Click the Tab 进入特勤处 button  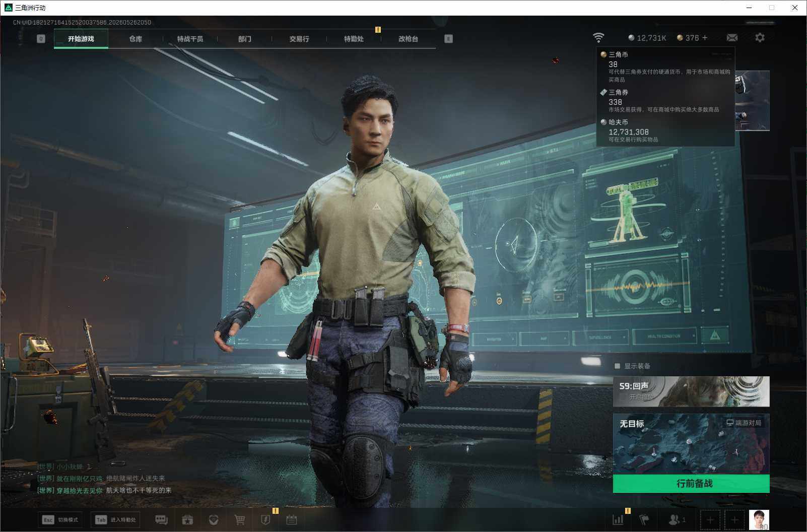point(116,520)
